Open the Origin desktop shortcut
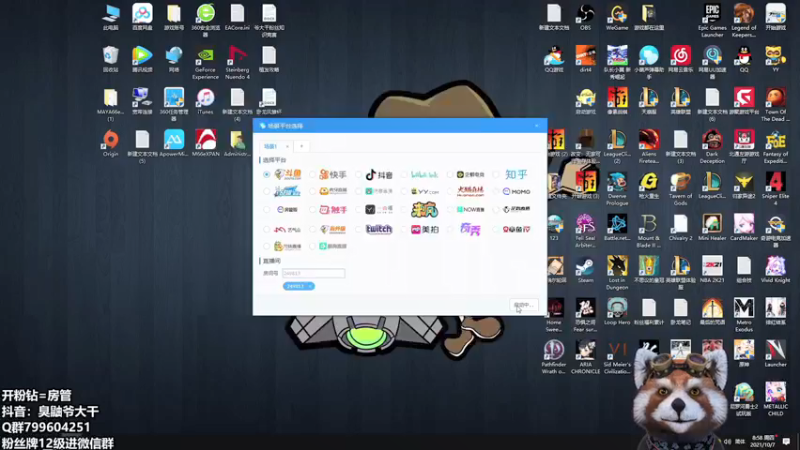 110,143
